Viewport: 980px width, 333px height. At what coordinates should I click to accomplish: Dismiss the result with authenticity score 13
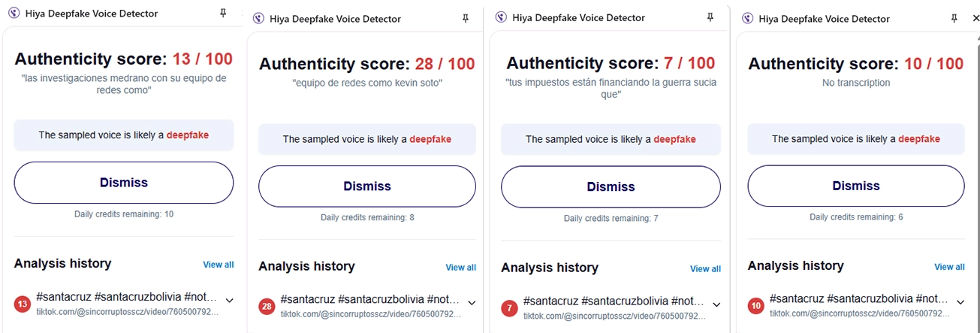124,183
